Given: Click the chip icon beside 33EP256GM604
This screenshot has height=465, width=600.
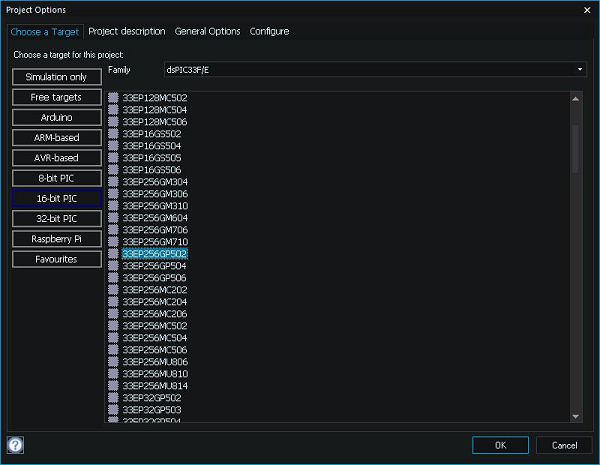Looking at the screenshot, I should 113,217.
